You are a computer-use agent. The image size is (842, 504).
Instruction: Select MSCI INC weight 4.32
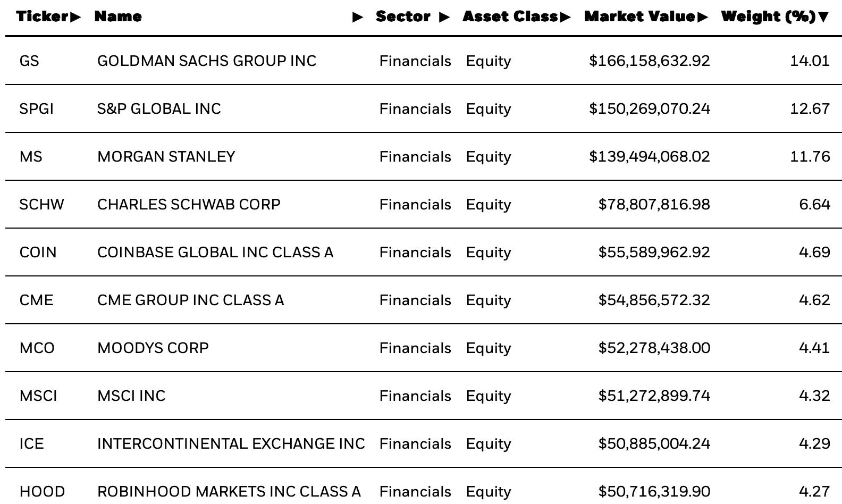coord(814,396)
